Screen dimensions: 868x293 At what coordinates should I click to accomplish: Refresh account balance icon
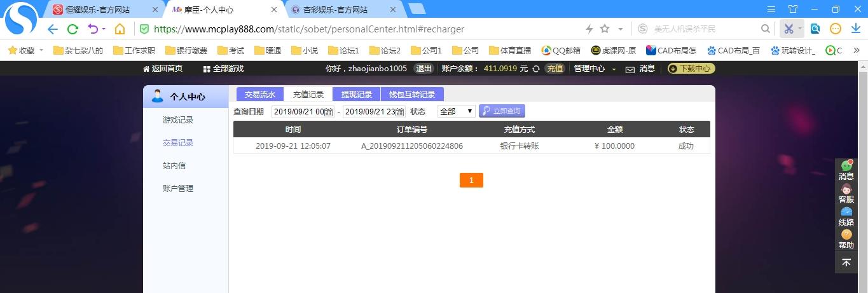pos(536,69)
